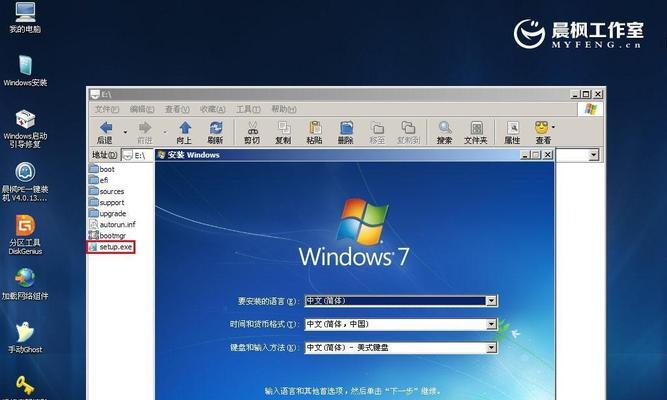Click the 安装 Windows dialog title bar
Image resolution: width=667 pixels, height=400 pixels.
[338, 155]
